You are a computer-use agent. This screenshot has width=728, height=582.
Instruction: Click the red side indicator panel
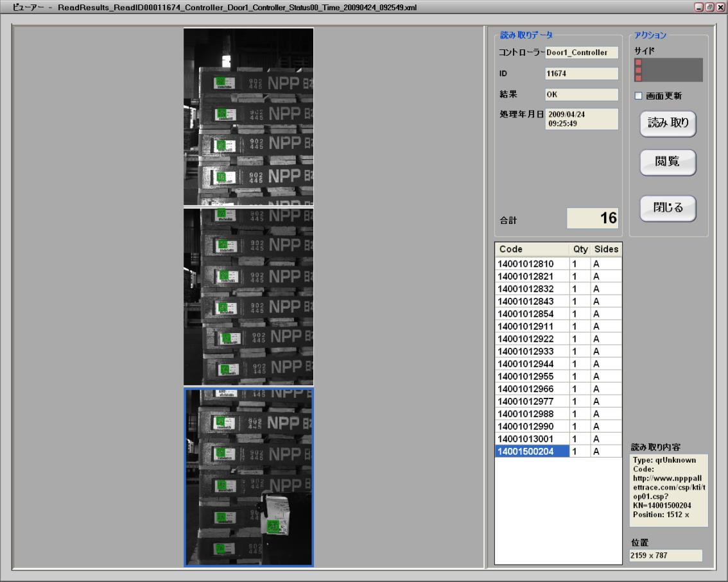[x=668, y=70]
